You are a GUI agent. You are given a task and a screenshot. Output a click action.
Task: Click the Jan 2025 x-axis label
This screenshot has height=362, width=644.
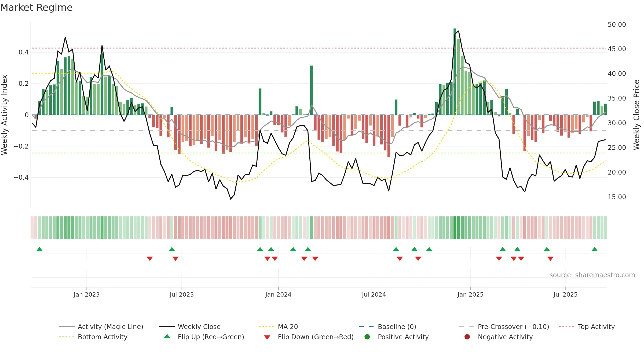tap(470, 294)
